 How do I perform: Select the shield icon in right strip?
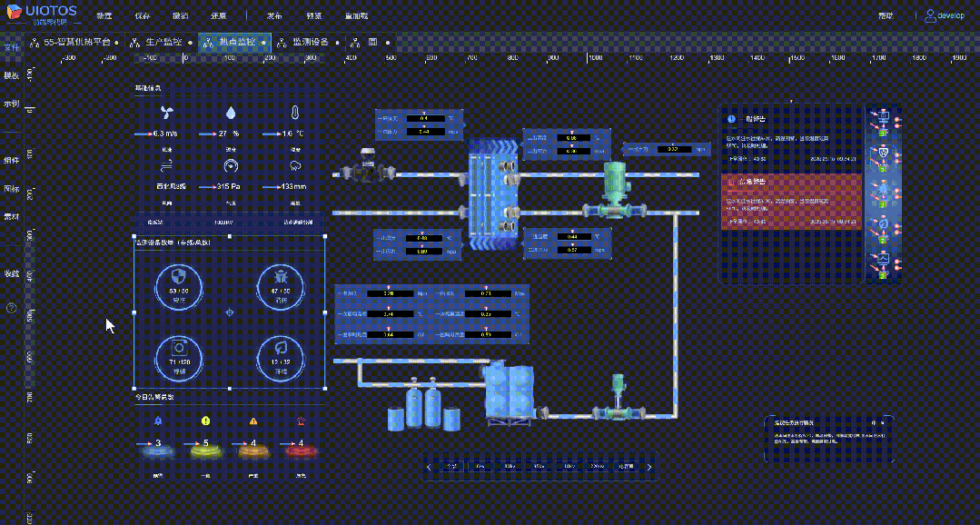(x=884, y=153)
